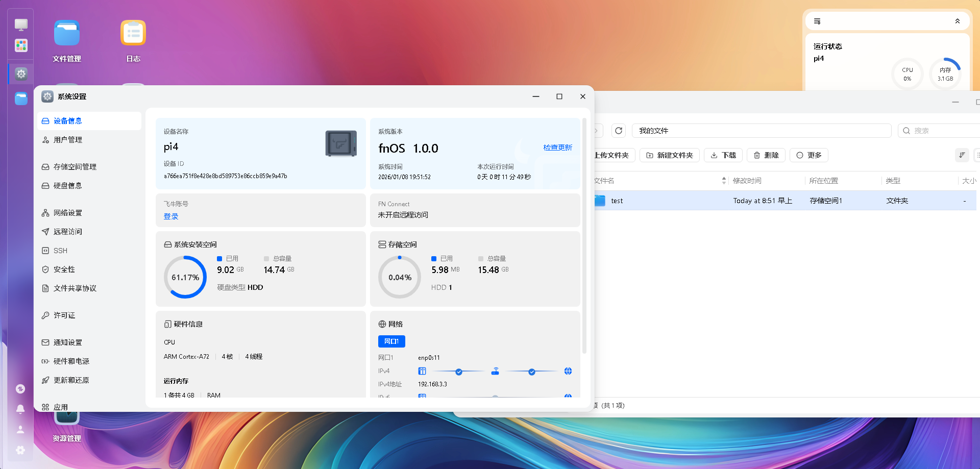This screenshot has height=469, width=980.
Task: Click the sort order icon in file manager
Action: pos(962,155)
